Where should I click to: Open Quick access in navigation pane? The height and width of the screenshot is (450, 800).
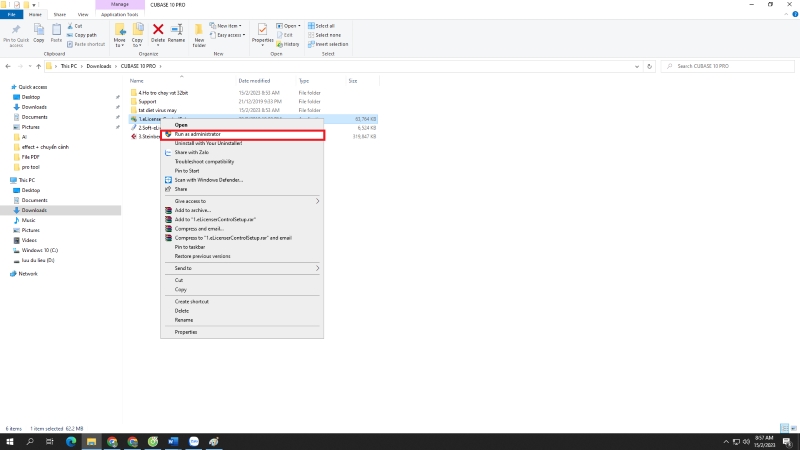point(33,87)
